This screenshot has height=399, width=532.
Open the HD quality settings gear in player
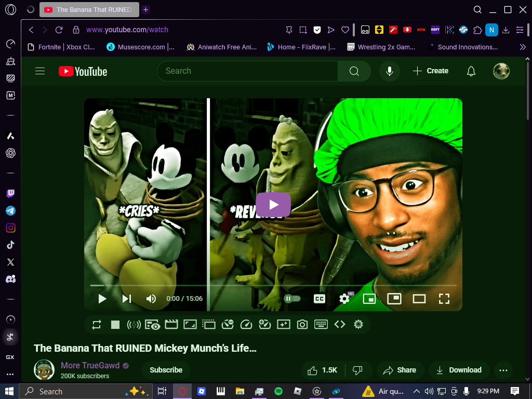[345, 299]
